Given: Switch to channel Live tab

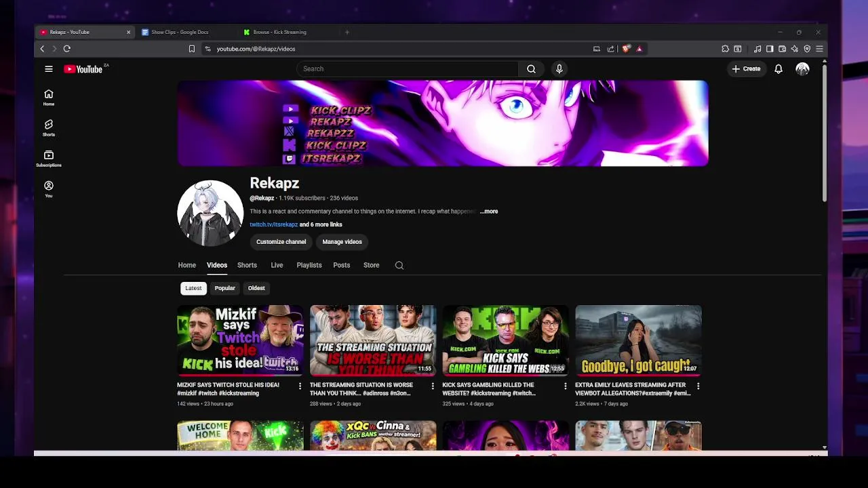Looking at the screenshot, I should click(277, 265).
